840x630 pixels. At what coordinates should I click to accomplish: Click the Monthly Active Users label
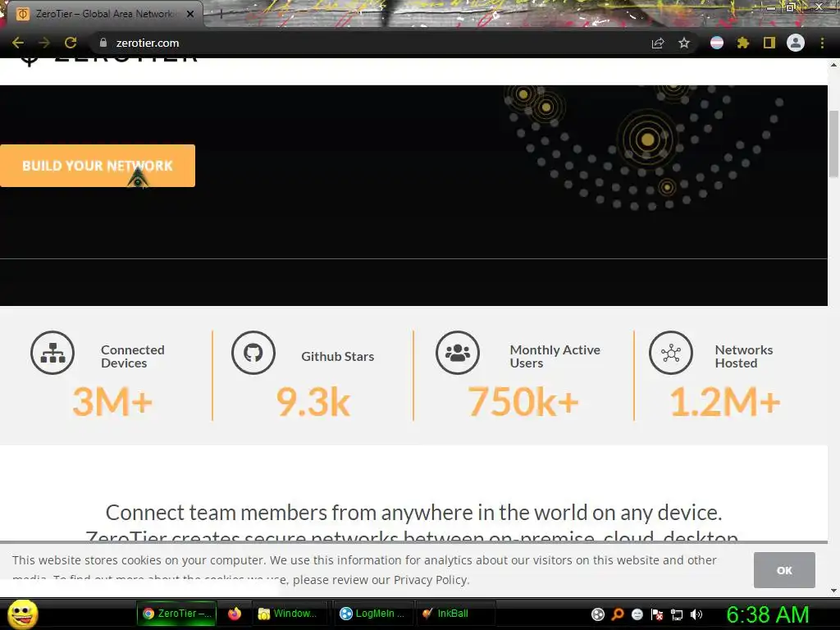click(x=555, y=356)
